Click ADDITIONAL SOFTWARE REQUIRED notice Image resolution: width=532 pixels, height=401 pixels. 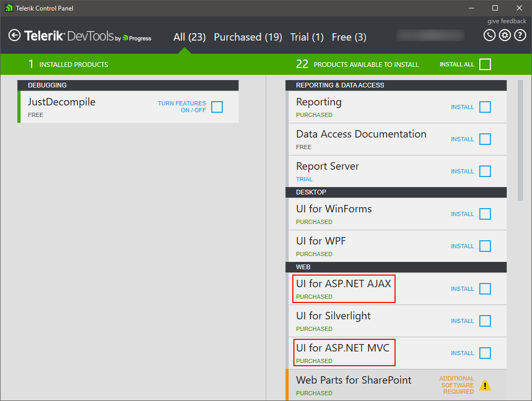pos(457,385)
